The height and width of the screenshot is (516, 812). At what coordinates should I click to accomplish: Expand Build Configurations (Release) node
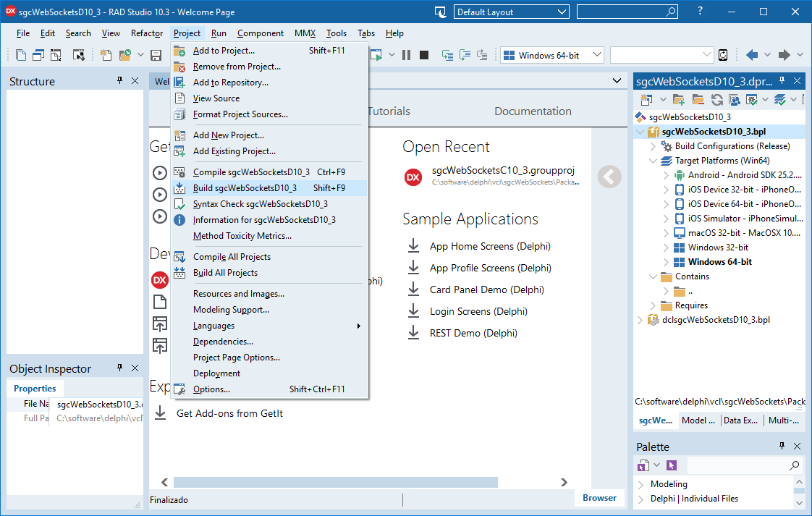point(653,146)
